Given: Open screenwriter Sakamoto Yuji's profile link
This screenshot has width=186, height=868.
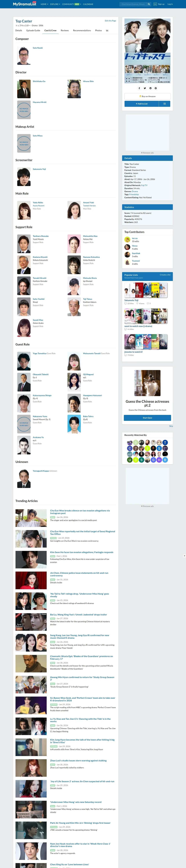Looking at the screenshot, I should [39, 169].
